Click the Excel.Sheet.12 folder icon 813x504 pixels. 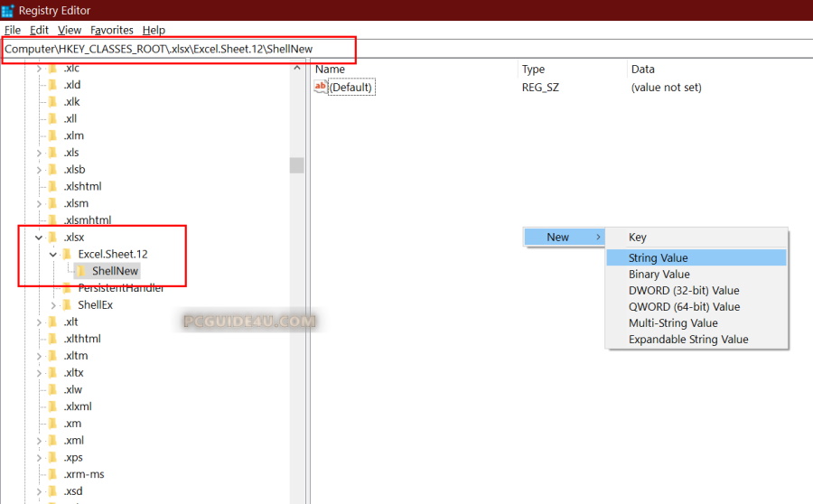click(67, 254)
